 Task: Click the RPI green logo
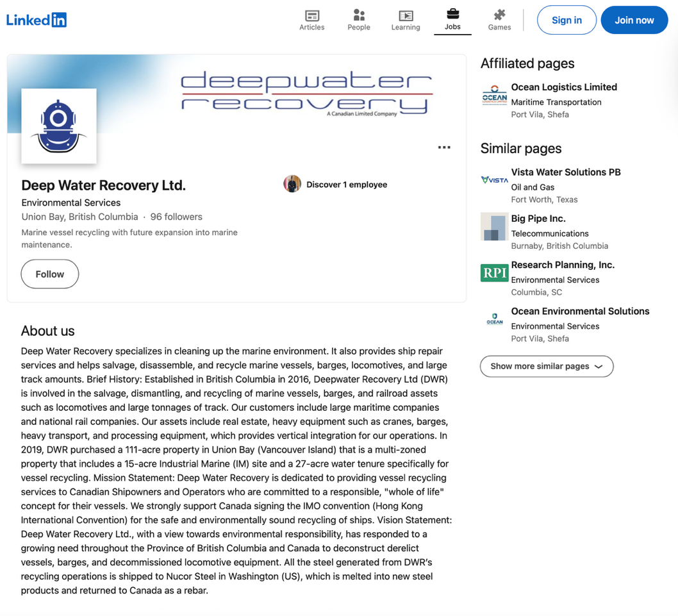pos(495,273)
